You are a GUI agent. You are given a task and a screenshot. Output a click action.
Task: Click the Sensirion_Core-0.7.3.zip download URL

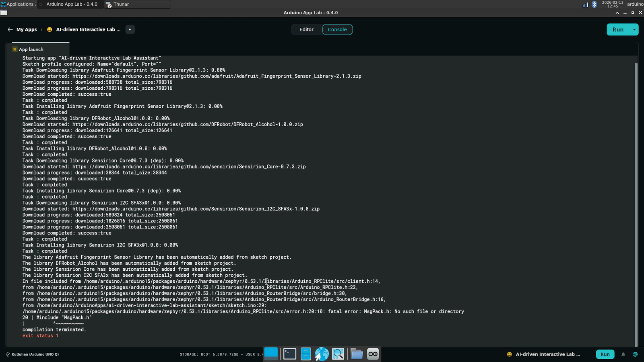tap(189, 167)
